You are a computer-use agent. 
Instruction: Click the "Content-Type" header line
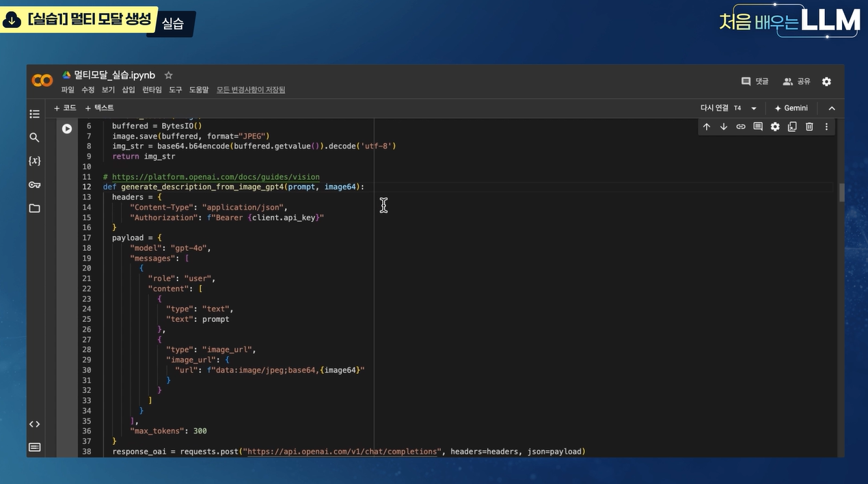point(208,207)
